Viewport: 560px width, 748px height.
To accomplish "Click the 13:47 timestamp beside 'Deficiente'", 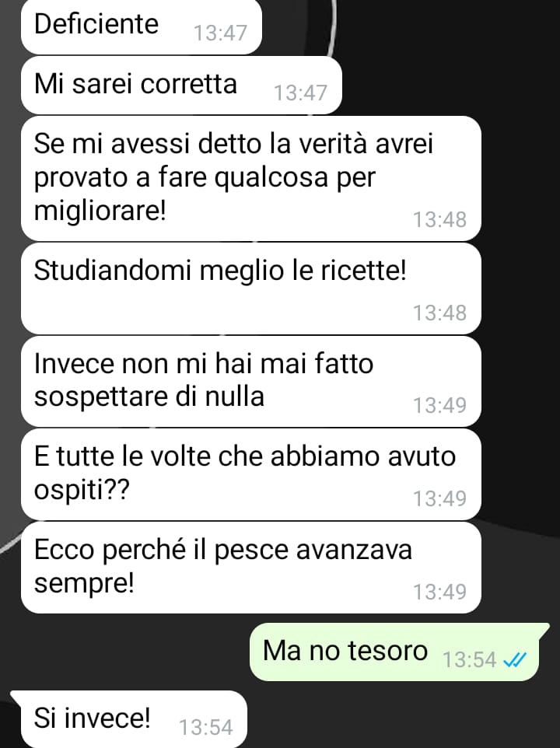I will point(220,33).
